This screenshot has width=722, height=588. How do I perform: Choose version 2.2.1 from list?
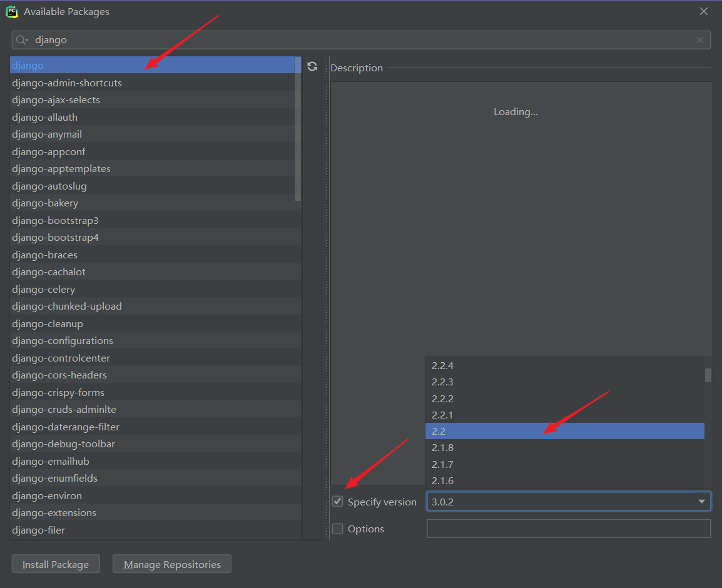pos(564,415)
